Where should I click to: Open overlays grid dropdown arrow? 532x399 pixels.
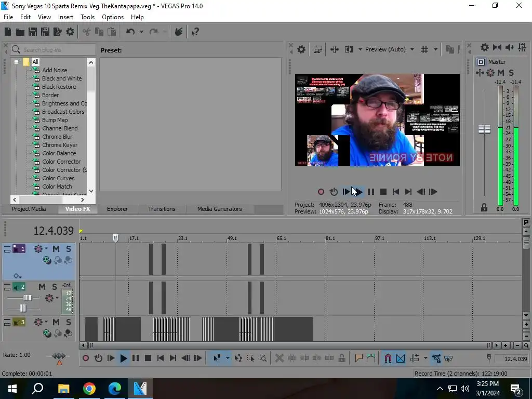[x=436, y=49]
